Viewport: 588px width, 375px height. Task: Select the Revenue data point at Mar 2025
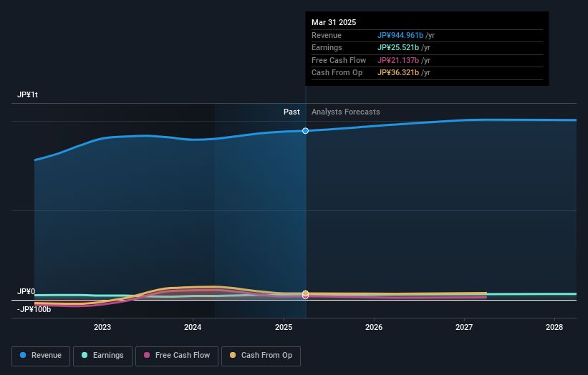point(305,131)
